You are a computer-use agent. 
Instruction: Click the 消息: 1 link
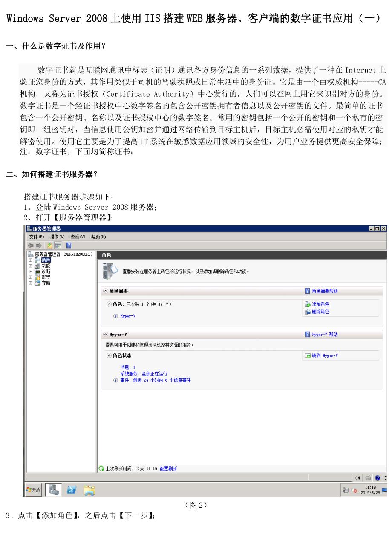point(128,367)
